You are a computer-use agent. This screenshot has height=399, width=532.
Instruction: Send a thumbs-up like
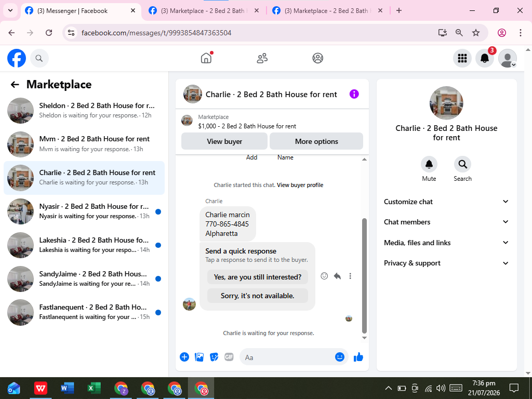click(358, 357)
